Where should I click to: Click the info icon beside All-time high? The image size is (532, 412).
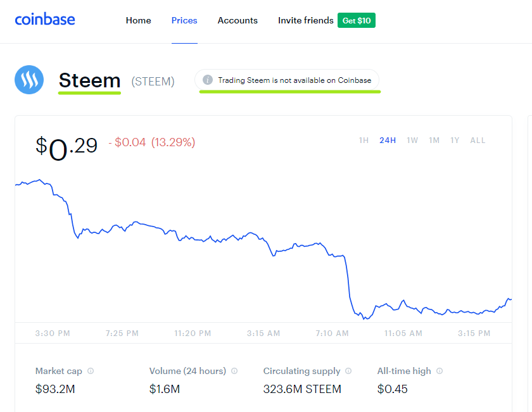pyautogui.click(x=440, y=371)
